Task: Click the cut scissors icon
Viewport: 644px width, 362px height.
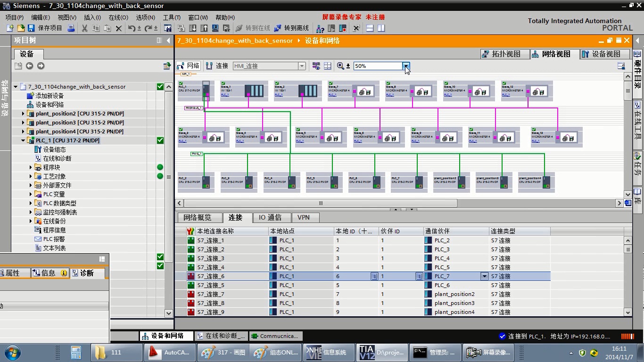Action: tap(85, 28)
